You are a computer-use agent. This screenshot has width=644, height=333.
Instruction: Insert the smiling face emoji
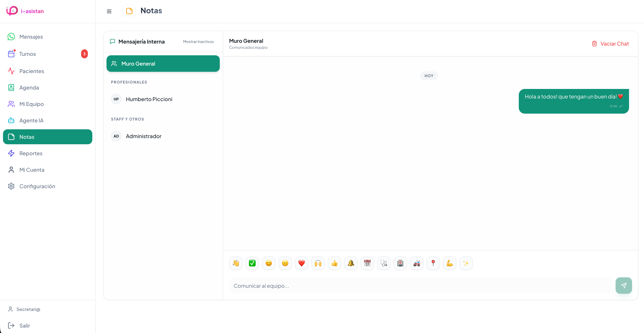point(269,263)
